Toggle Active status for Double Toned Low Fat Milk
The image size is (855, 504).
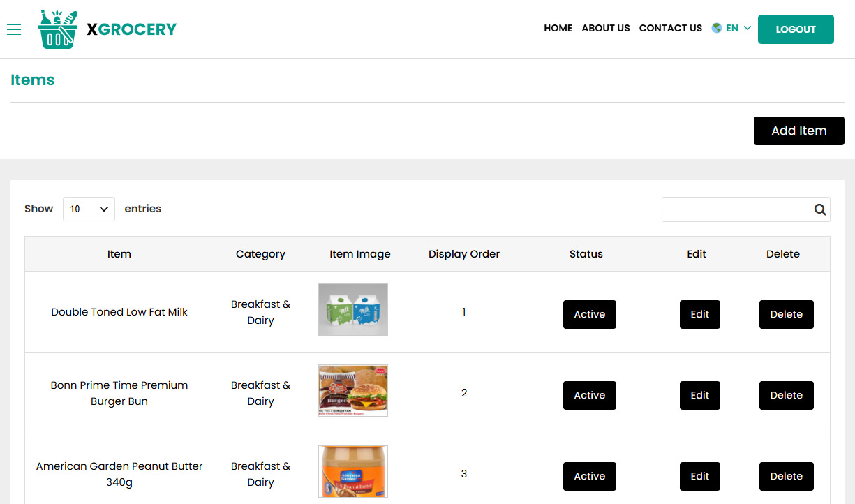point(589,314)
